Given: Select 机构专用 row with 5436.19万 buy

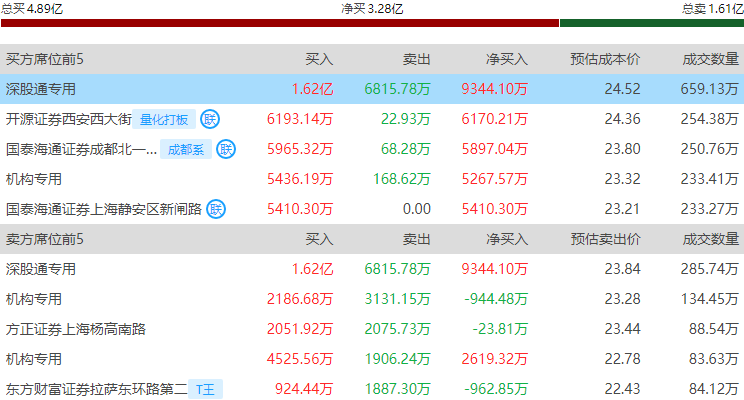Looking at the screenshot, I should (x=372, y=179).
